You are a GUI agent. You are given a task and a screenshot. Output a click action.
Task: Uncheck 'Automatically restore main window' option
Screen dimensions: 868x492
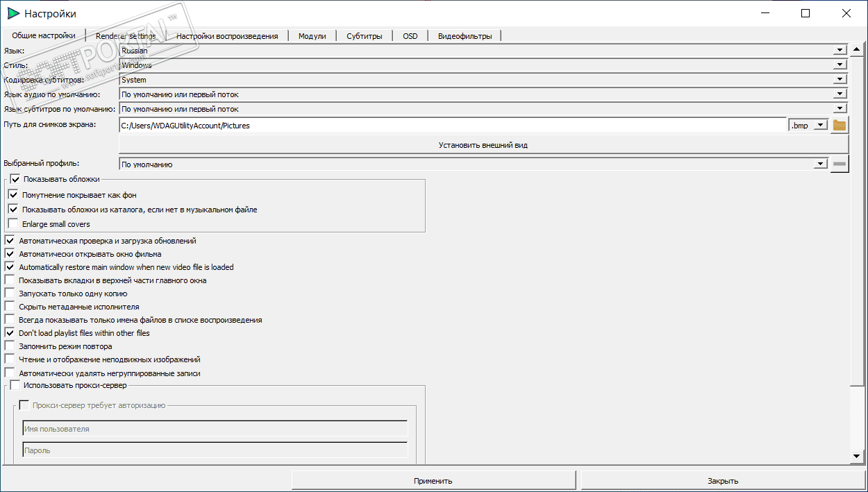[x=10, y=267]
